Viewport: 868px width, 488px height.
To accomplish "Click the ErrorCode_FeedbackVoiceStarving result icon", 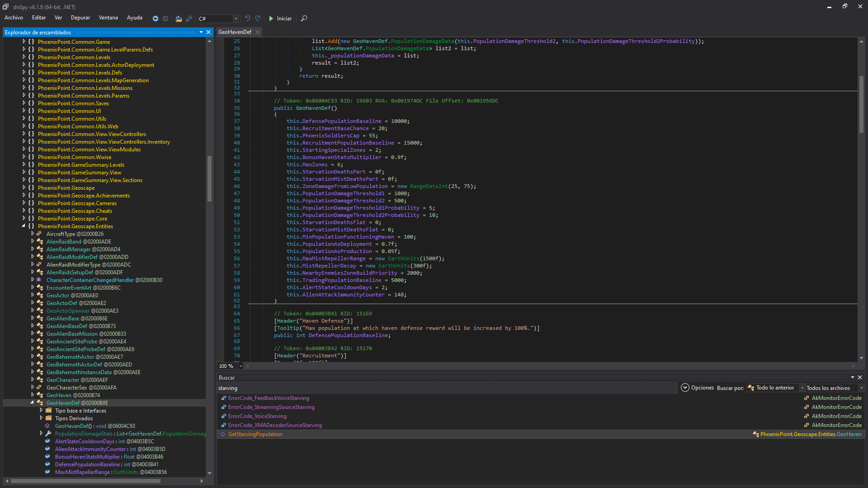I will coord(224,398).
